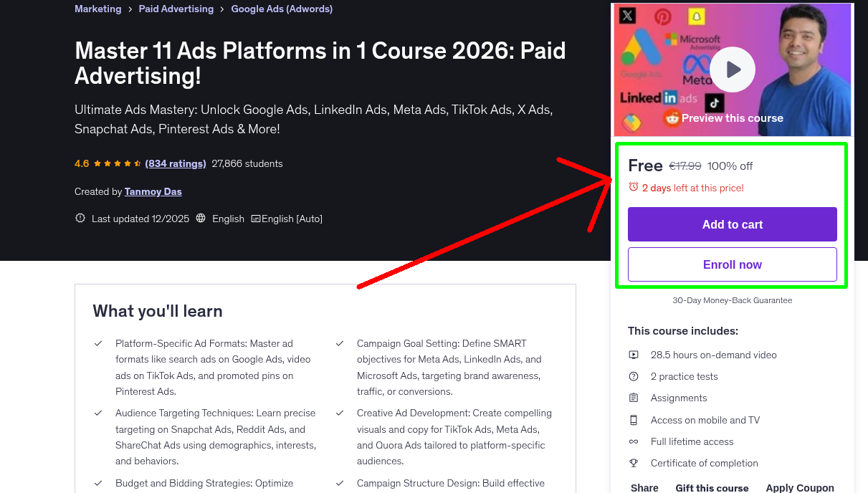The height and width of the screenshot is (493, 868).
Task: Visit instructor Tanmoy Das's profile
Action: (153, 191)
